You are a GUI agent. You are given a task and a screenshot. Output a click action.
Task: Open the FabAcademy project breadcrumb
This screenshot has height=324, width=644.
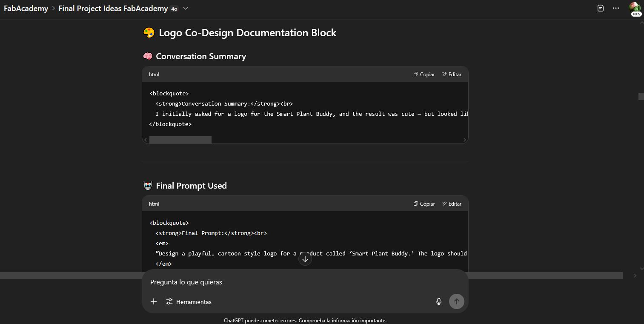pyautogui.click(x=26, y=9)
